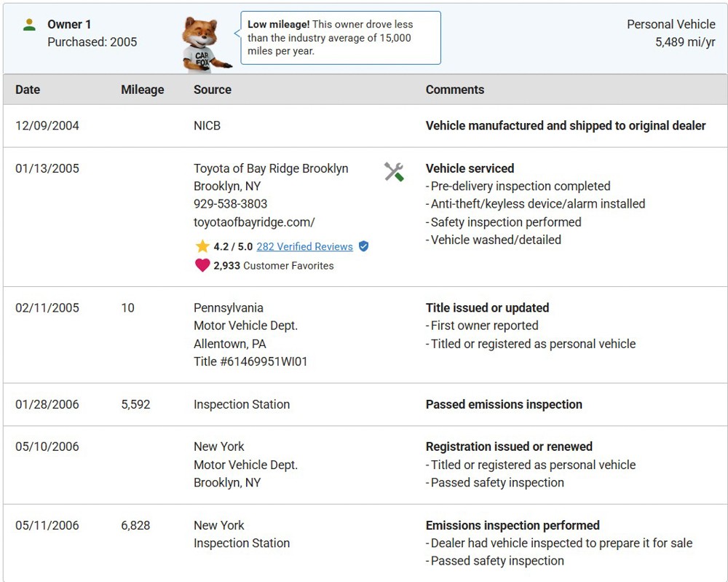Click the yellow star rating icon
This screenshot has width=728, height=582.
pyautogui.click(x=202, y=246)
